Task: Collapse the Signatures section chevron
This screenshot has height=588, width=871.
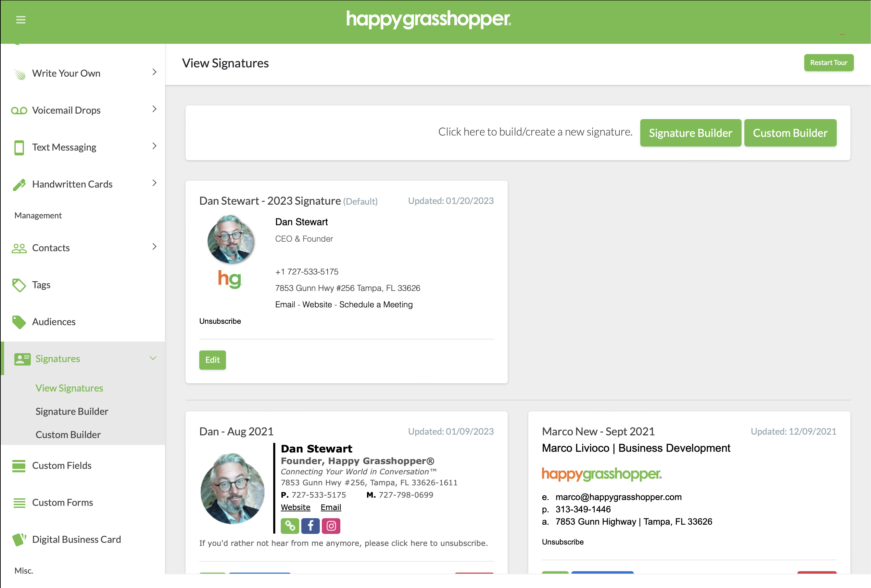Action: click(153, 358)
